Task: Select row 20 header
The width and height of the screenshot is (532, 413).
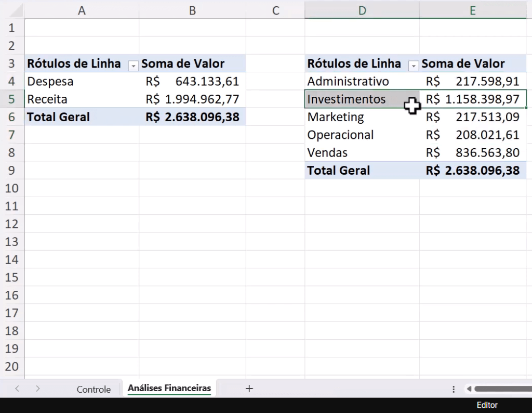Action: tap(12, 367)
